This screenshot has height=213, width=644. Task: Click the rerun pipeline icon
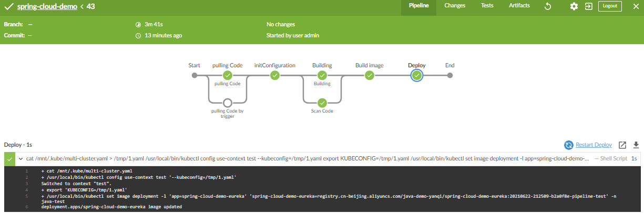point(547,6)
